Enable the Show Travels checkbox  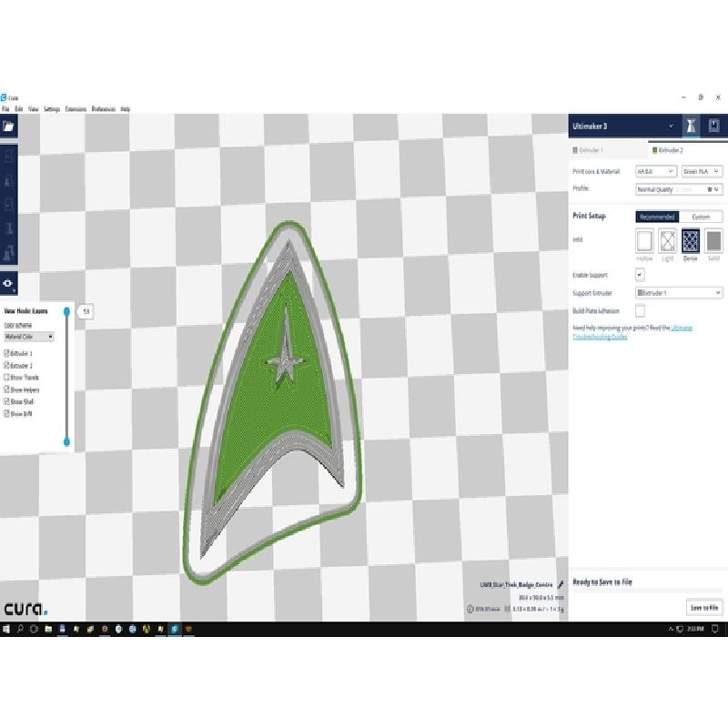(x=7, y=378)
